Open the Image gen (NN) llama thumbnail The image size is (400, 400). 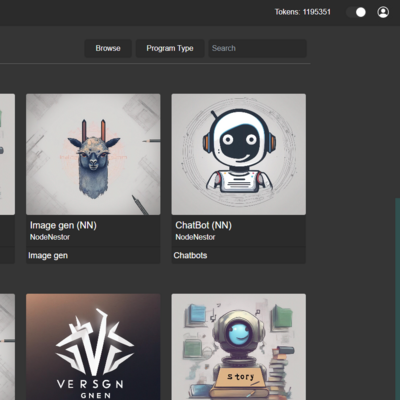(93, 154)
